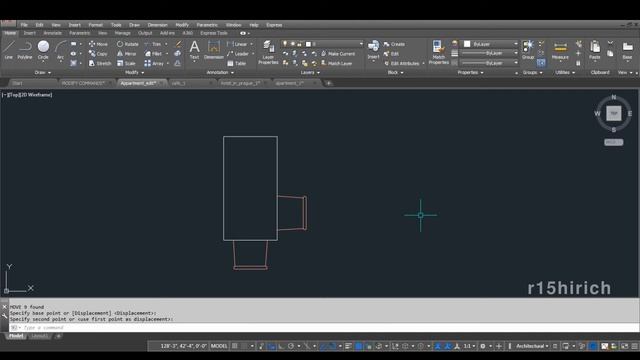This screenshot has height=360, width=640.
Task: Insert a Table
Action: click(237, 64)
